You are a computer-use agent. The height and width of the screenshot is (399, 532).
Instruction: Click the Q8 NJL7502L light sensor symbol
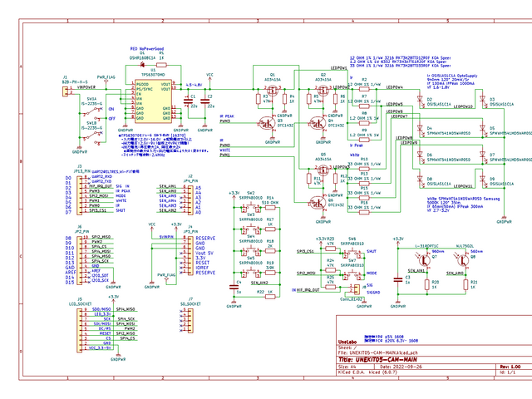coord(462,260)
